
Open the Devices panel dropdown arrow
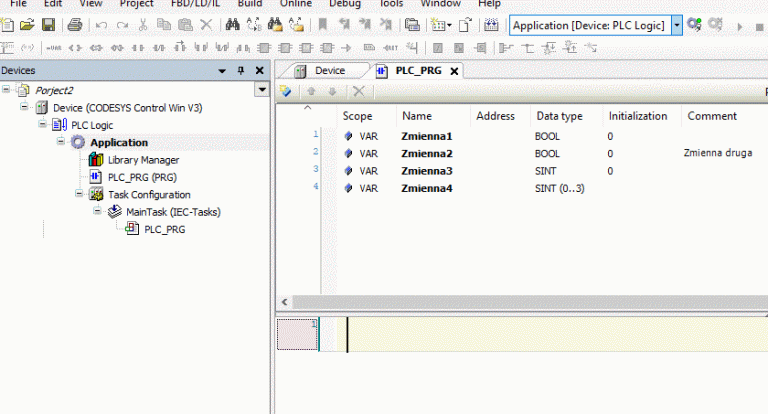221,70
